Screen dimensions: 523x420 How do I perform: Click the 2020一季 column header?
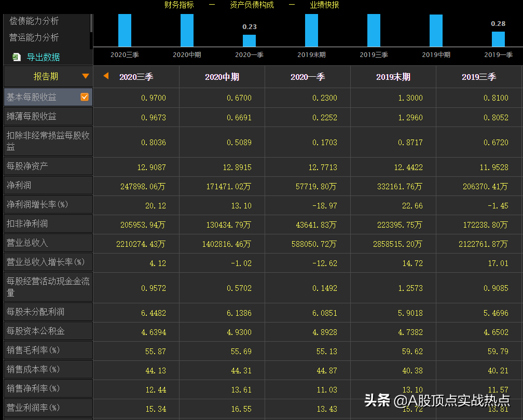point(308,77)
